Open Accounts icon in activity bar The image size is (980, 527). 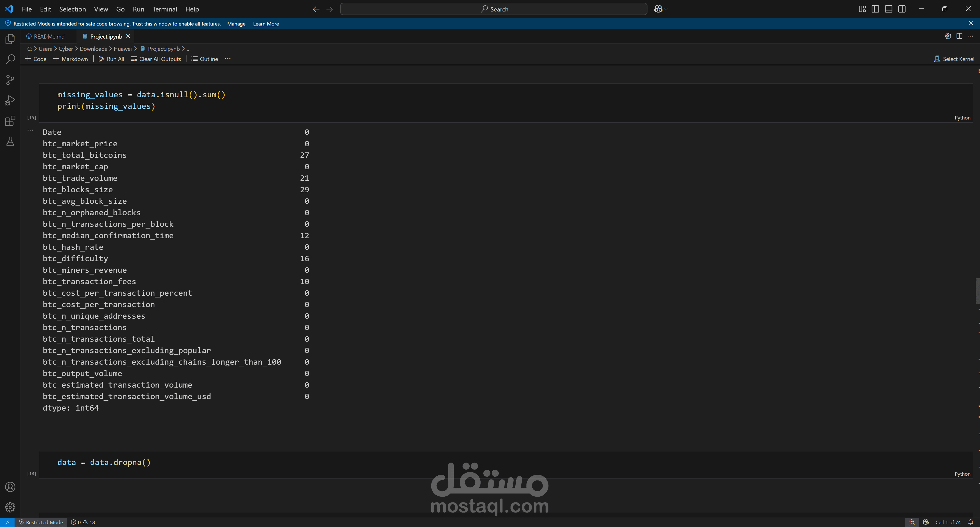click(10, 487)
